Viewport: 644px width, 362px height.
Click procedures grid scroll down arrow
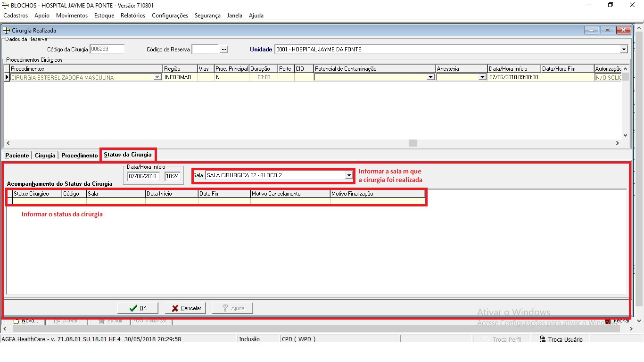coord(626,135)
